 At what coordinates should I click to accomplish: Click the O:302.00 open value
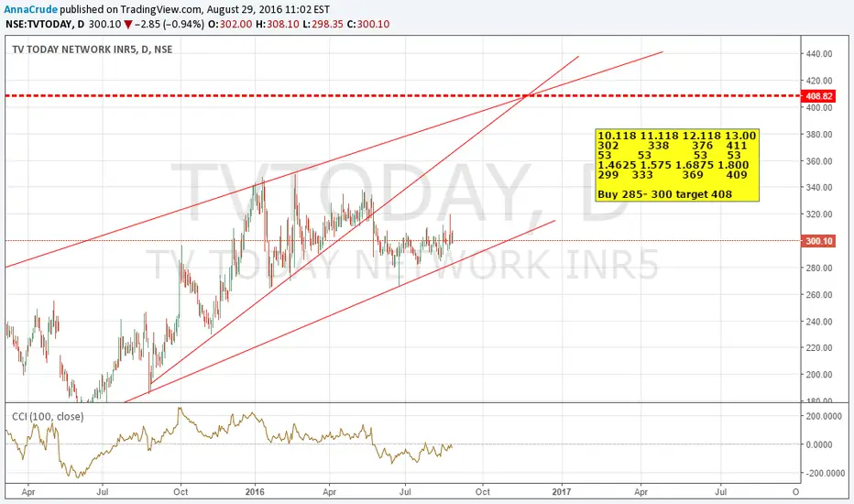pyautogui.click(x=230, y=24)
